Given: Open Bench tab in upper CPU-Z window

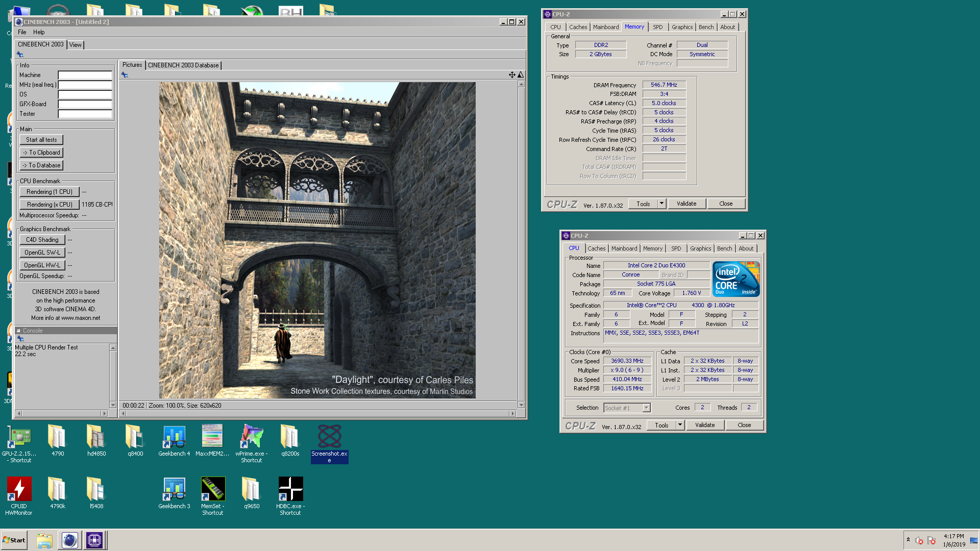Looking at the screenshot, I should click(x=706, y=27).
